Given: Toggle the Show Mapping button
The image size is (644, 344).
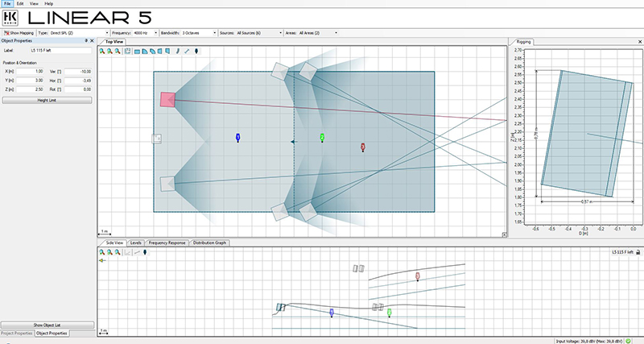Looking at the screenshot, I should click(x=19, y=33).
